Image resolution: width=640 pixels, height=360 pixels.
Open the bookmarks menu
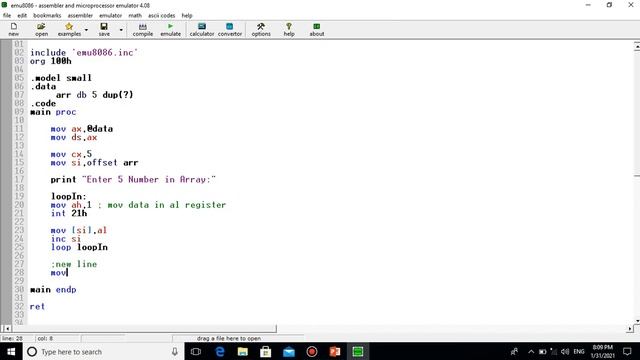click(x=47, y=16)
